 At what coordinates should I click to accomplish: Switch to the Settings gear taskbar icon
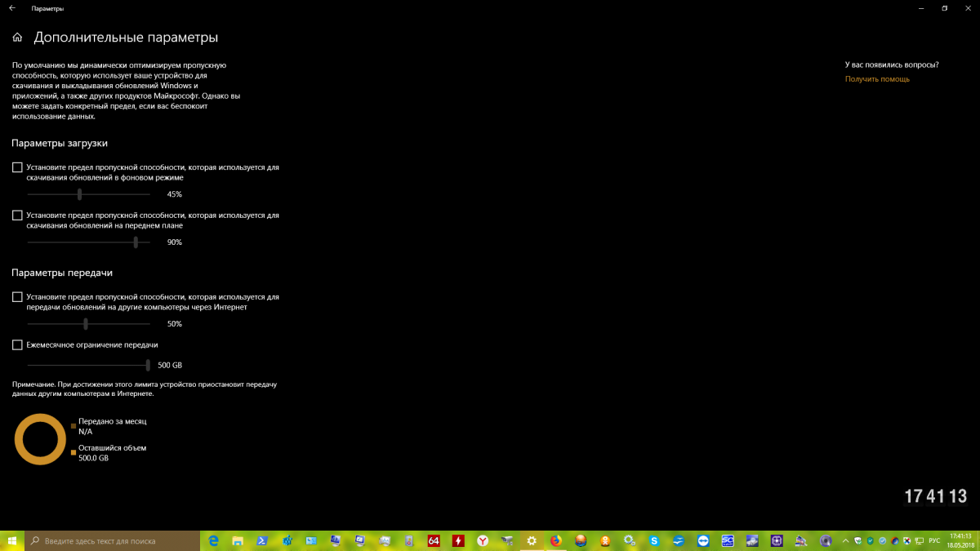tap(532, 540)
